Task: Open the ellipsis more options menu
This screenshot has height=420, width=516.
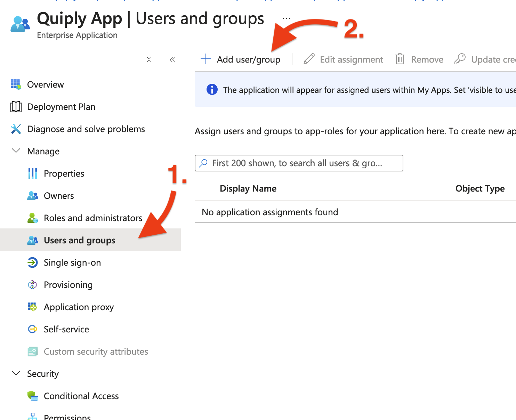Action: [287, 18]
